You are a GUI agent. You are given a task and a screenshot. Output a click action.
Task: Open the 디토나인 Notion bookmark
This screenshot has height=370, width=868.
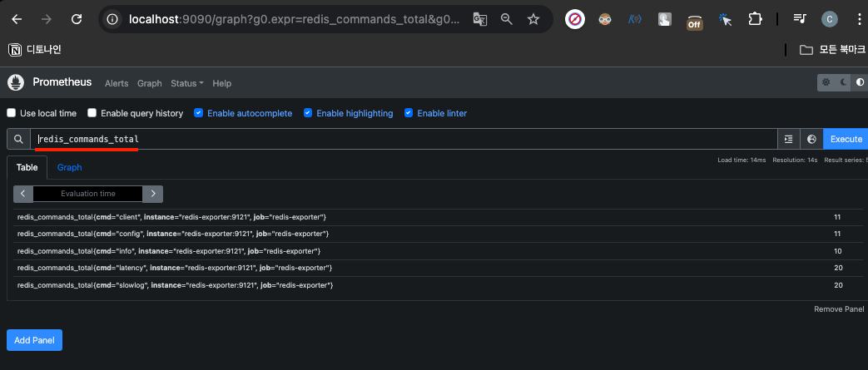34,50
